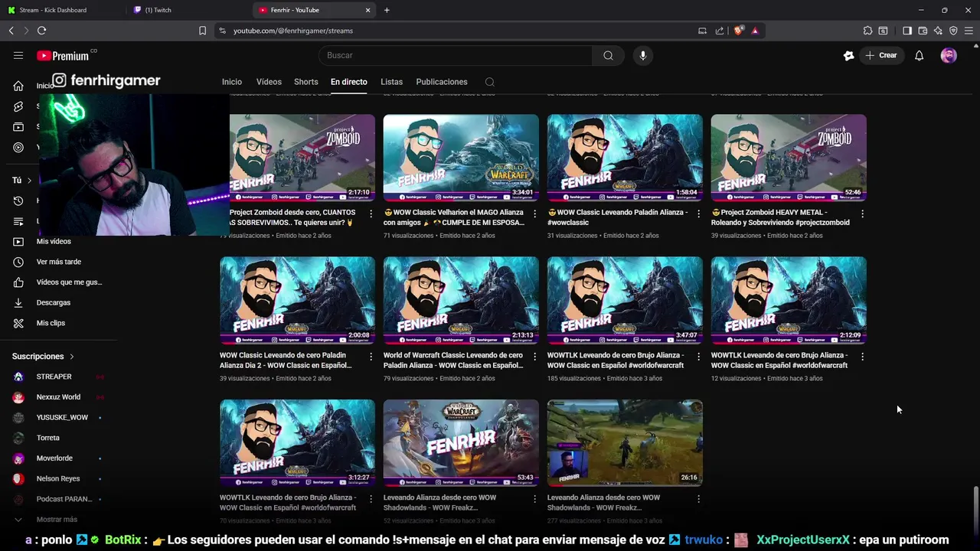980x551 pixels.
Task: Type in the Buscar search field
Action: click(456, 55)
